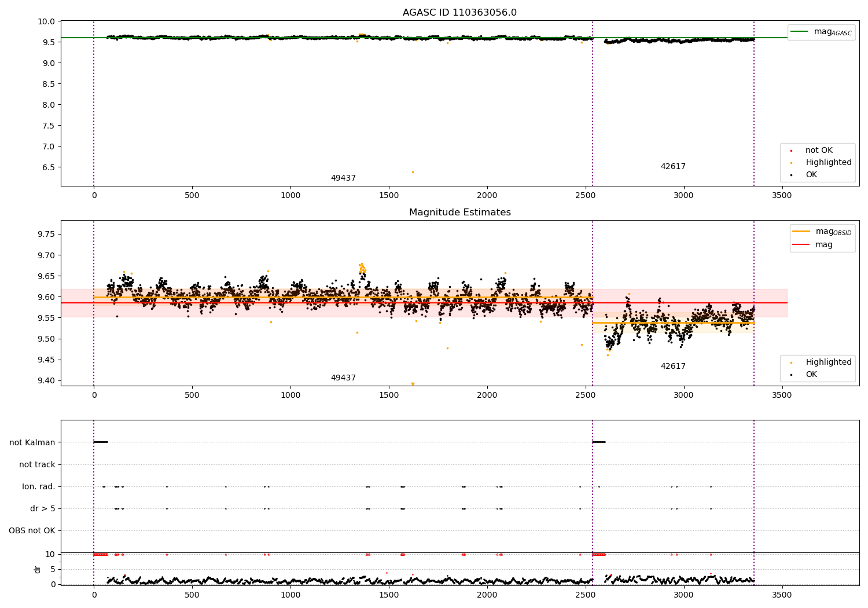The width and height of the screenshot is (868, 608).
Task: Click the 'not track' row label
Action: pos(37,465)
